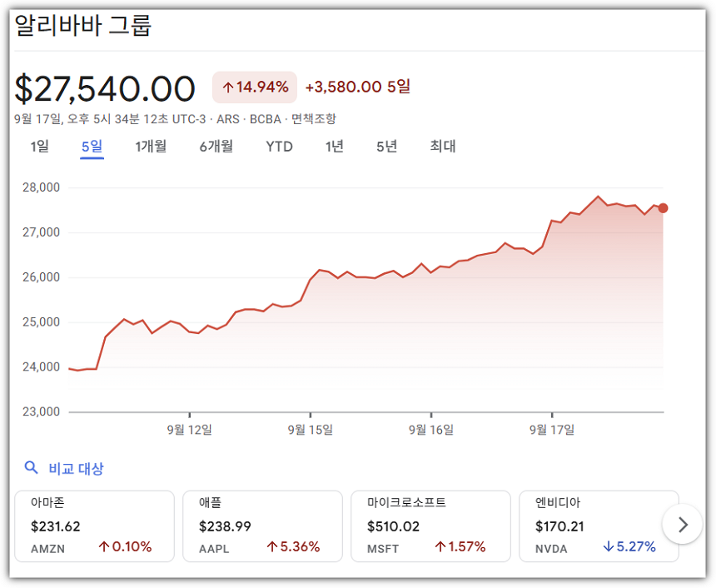Open the 엔비디아 stock details card
The width and height of the screenshot is (716, 588).
[x=599, y=526]
